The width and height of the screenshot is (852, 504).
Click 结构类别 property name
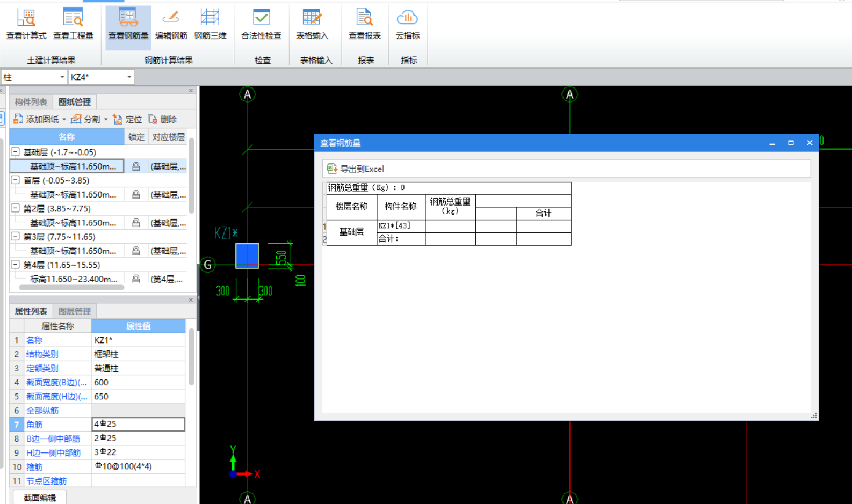tap(42, 354)
